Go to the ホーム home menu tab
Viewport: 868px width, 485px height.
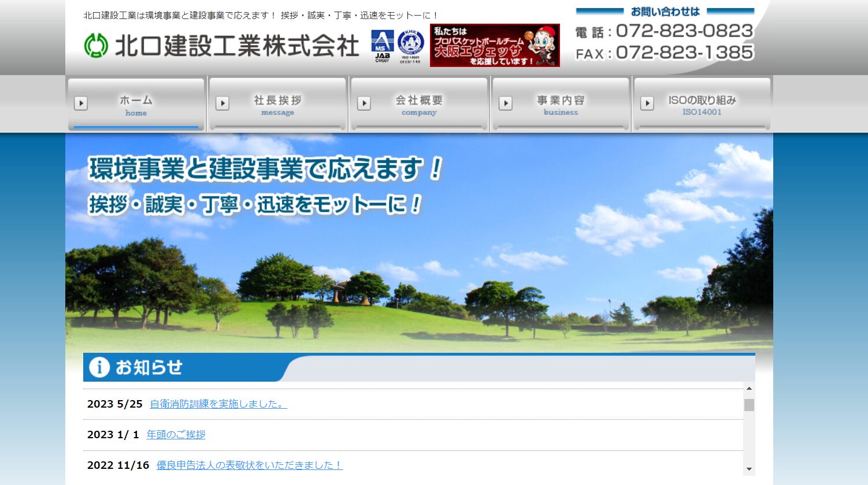point(136,104)
